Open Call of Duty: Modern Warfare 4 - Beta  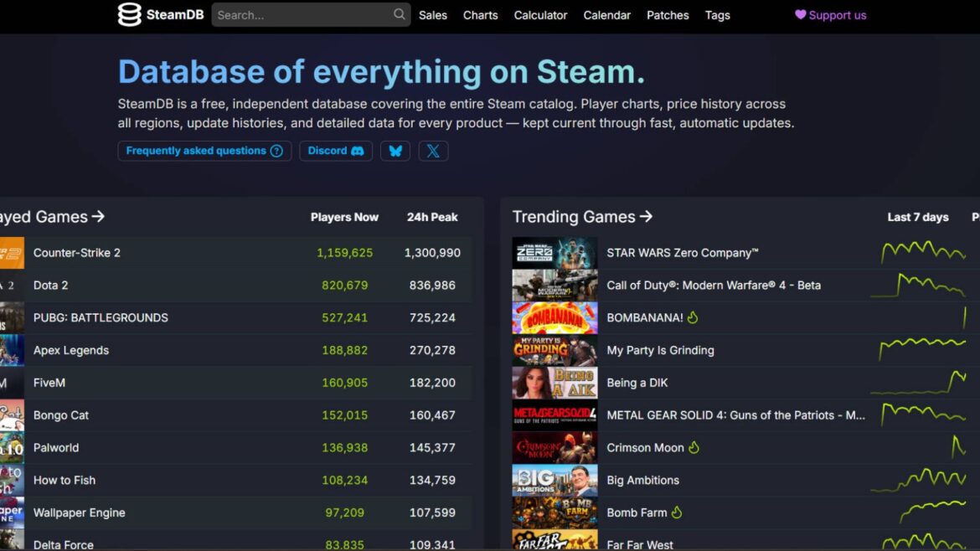tap(714, 285)
